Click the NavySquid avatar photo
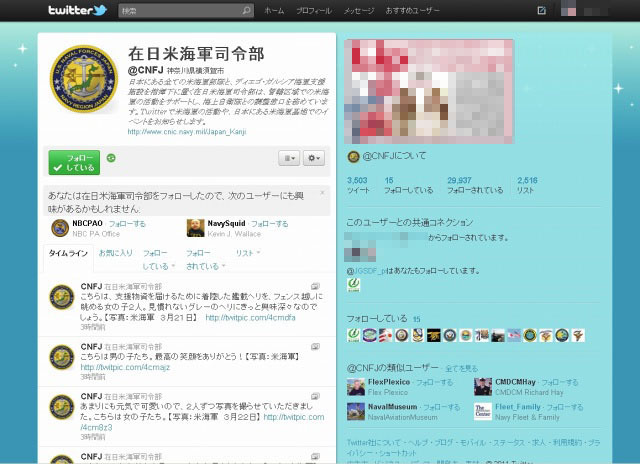 (x=196, y=228)
